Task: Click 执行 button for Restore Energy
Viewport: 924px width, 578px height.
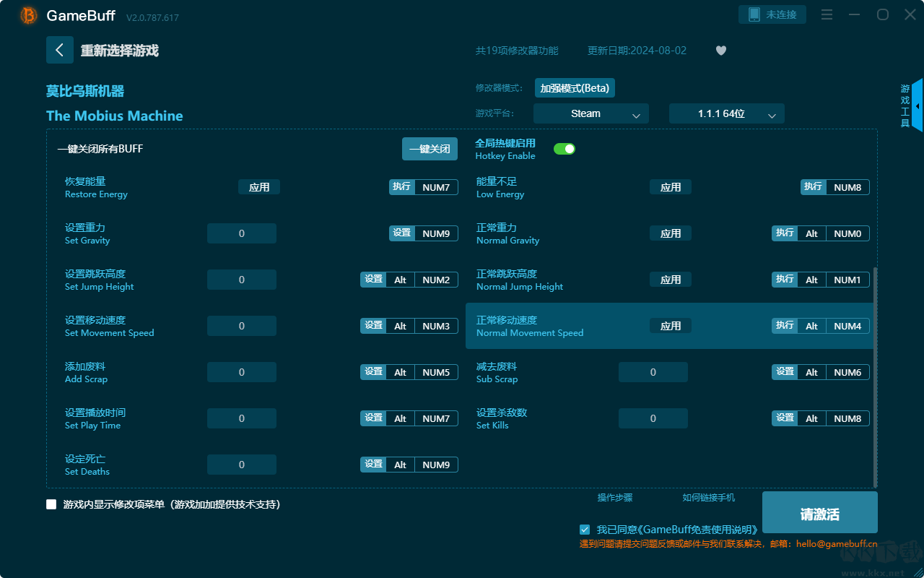Action: click(402, 187)
